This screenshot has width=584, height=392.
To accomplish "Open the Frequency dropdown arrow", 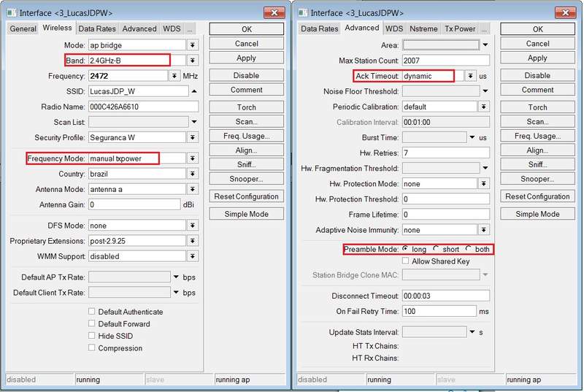I will click(174, 76).
